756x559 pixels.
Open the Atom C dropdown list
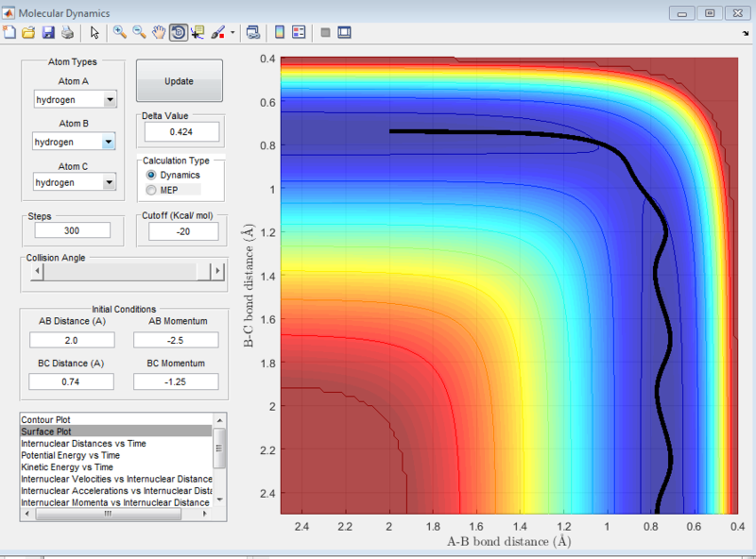coord(110,182)
